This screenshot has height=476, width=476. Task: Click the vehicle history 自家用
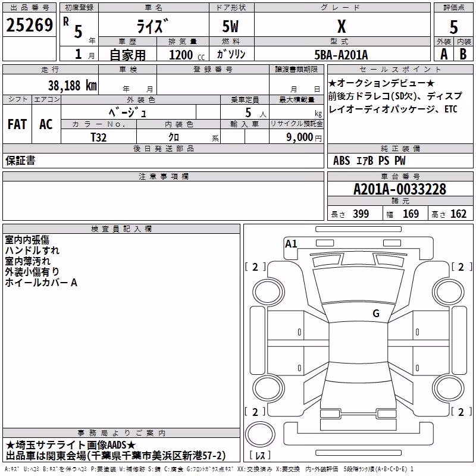pyautogui.click(x=127, y=55)
